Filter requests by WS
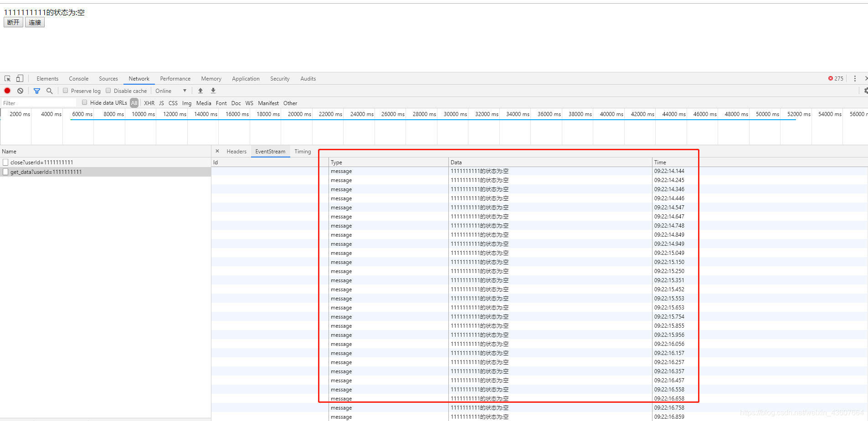The height and width of the screenshot is (421, 868). [249, 103]
